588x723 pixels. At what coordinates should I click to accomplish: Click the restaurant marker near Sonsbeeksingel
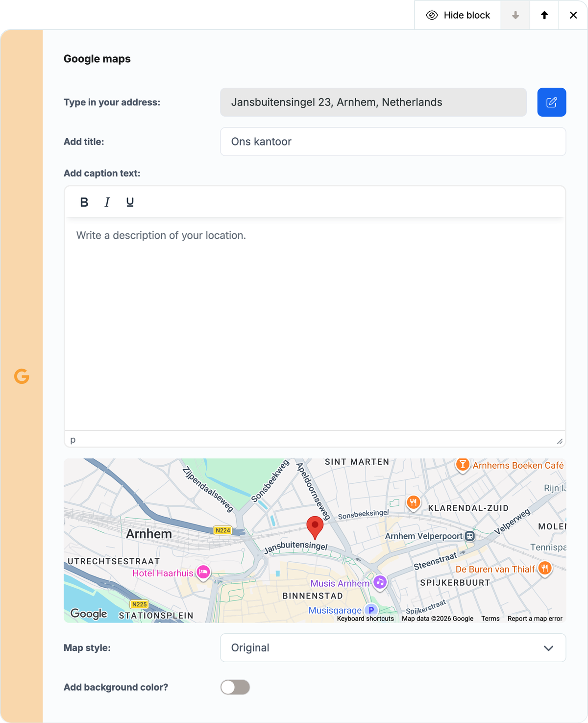414,502
